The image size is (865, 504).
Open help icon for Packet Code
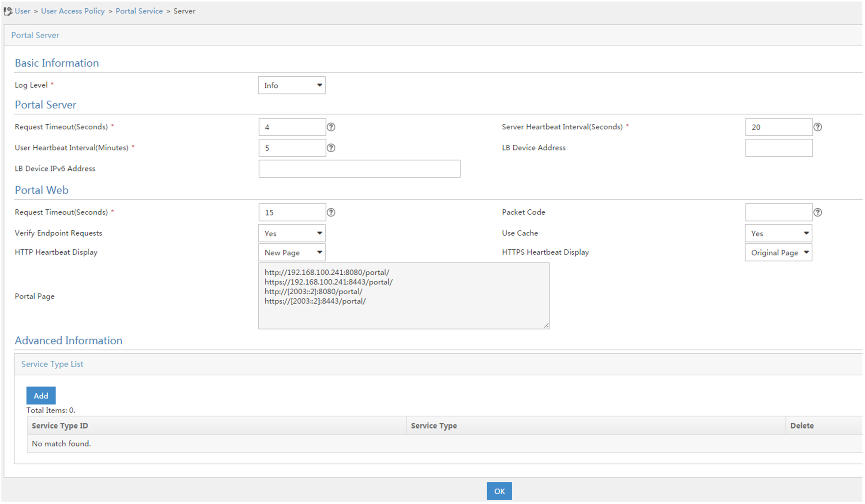pyautogui.click(x=818, y=213)
